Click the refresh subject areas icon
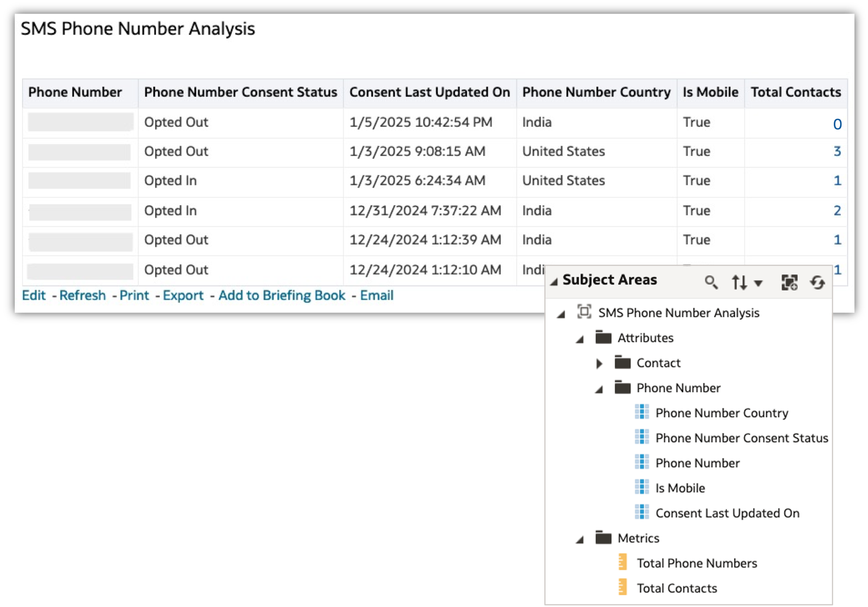Image resolution: width=868 pixels, height=607 pixels. 817,282
